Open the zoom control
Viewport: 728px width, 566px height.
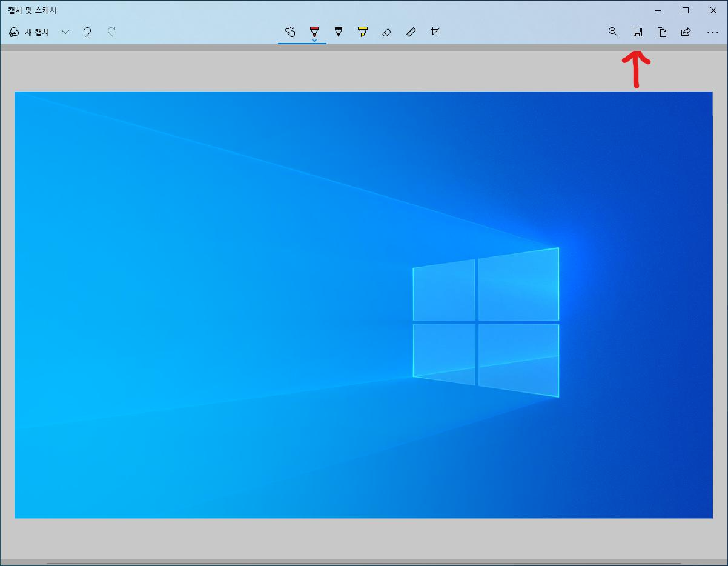(x=614, y=32)
